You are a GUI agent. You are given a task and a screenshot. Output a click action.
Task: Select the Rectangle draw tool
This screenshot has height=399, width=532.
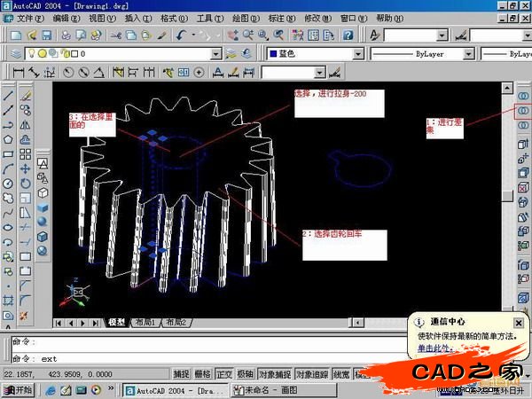click(8, 153)
